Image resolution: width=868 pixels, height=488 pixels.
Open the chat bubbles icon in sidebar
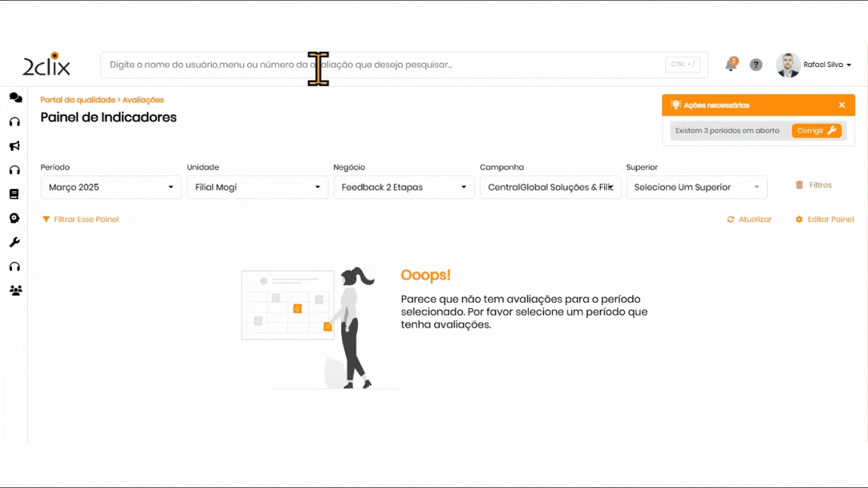(15, 98)
